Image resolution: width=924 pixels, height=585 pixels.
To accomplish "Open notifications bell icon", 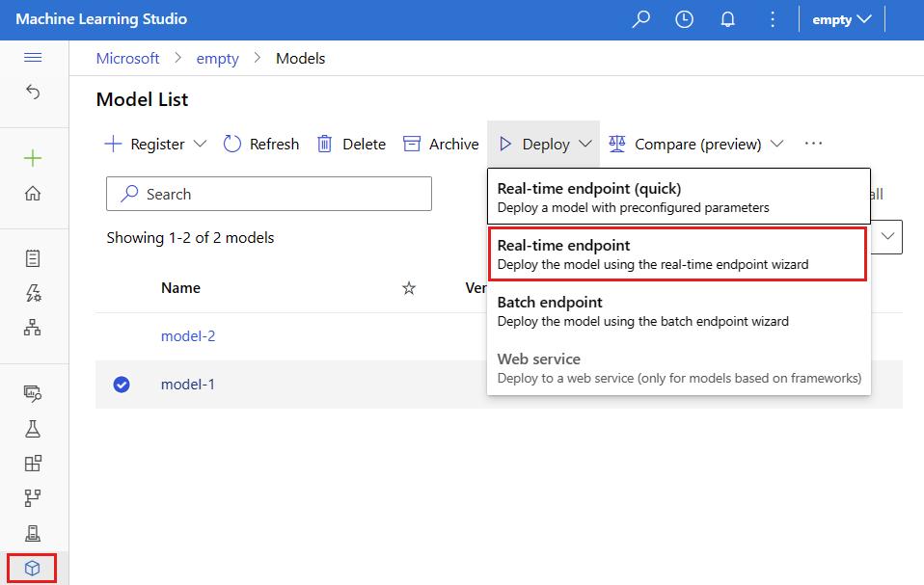I will point(728,19).
